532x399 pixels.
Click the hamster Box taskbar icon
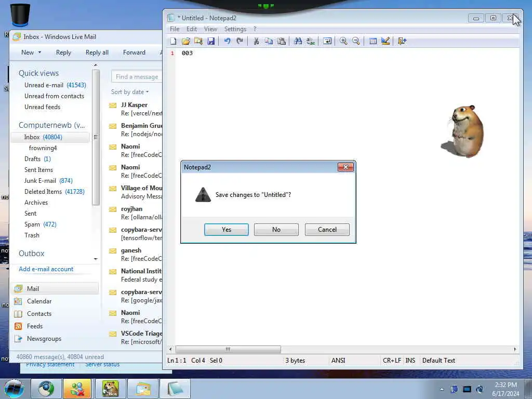pos(110,389)
